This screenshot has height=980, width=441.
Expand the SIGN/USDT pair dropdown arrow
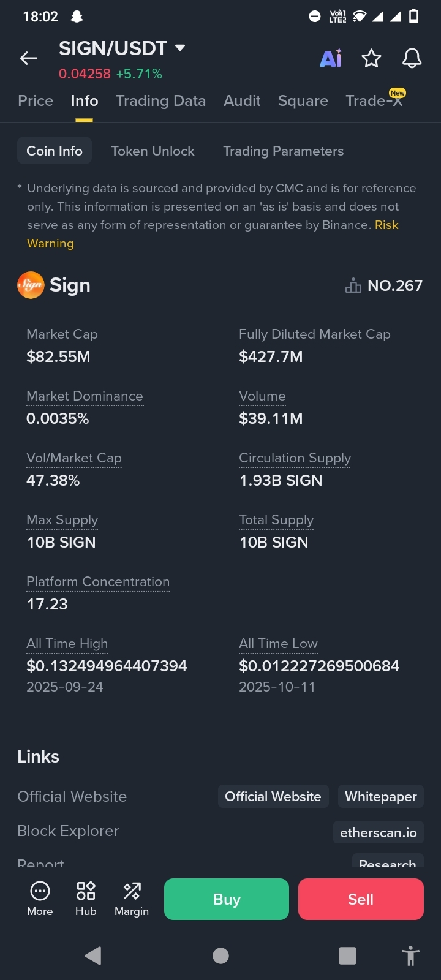point(180,48)
